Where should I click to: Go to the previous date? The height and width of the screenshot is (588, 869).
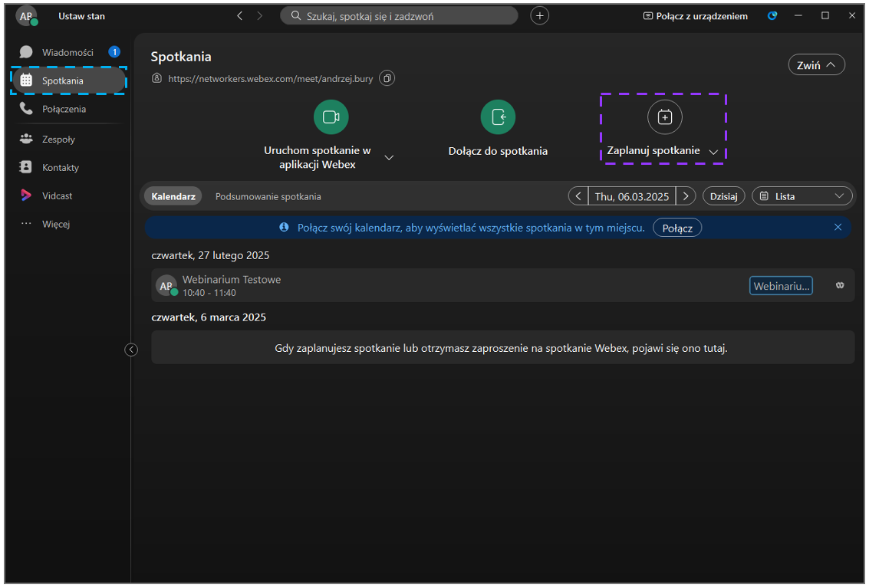578,196
